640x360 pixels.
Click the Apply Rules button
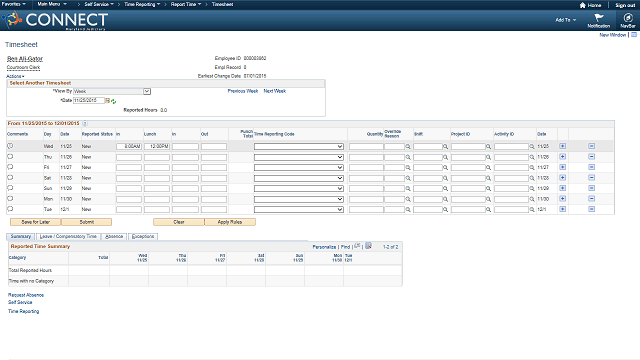tap(230, 222)
